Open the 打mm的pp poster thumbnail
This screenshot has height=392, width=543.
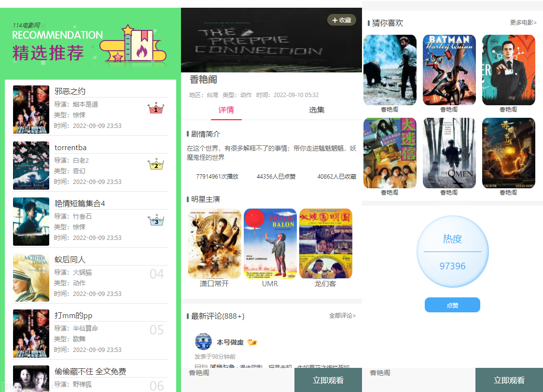point(31,334)
